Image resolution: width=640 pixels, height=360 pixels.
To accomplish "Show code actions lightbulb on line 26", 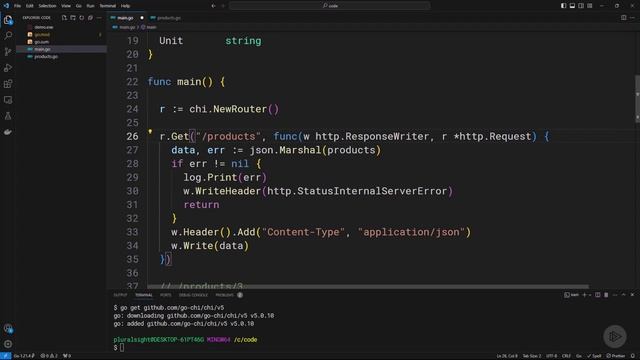I will (150, 132).
